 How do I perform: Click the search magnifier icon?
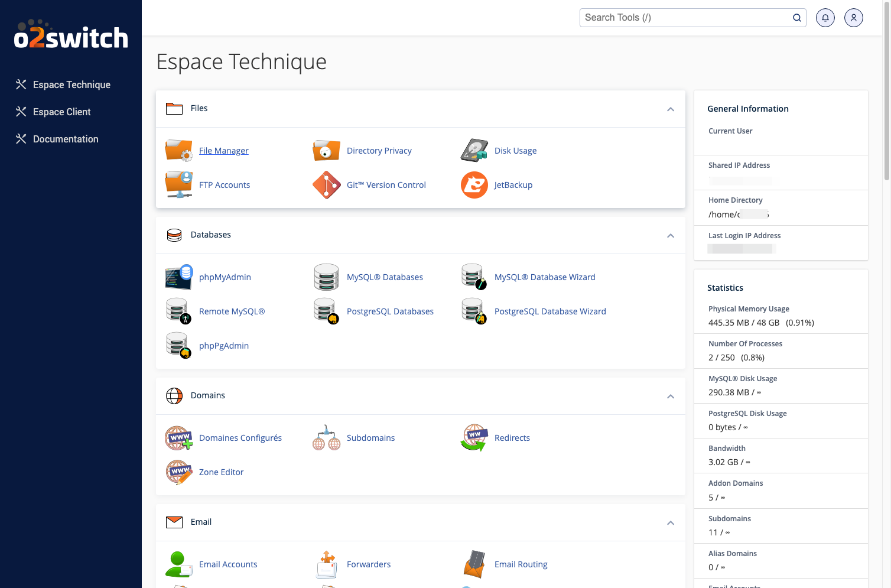[797, 18]
